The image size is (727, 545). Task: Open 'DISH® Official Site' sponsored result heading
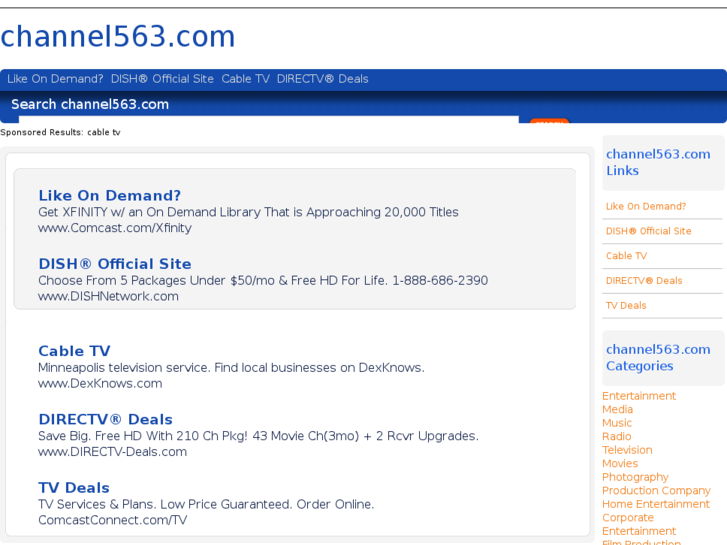(x=115, y=264)
